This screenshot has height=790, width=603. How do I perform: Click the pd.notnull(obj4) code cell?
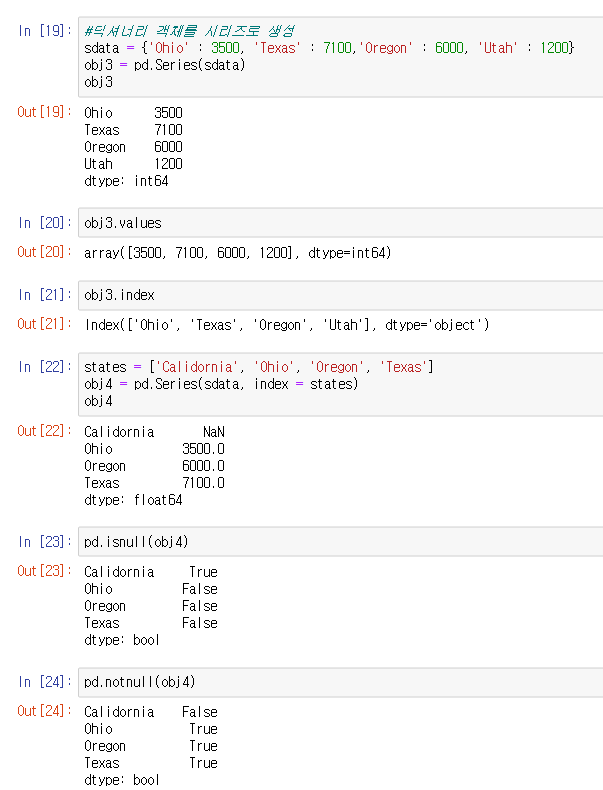point(341,682)
